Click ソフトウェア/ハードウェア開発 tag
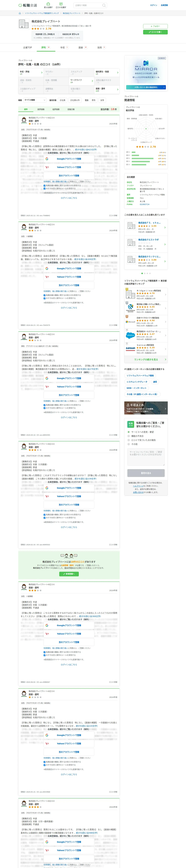 pos(140,375)
